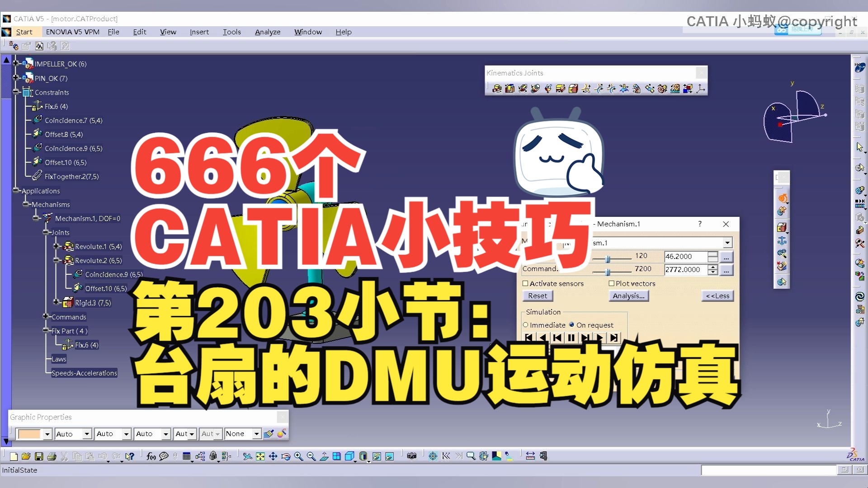Expand the Rigid.3 tree node

[57, 302]
